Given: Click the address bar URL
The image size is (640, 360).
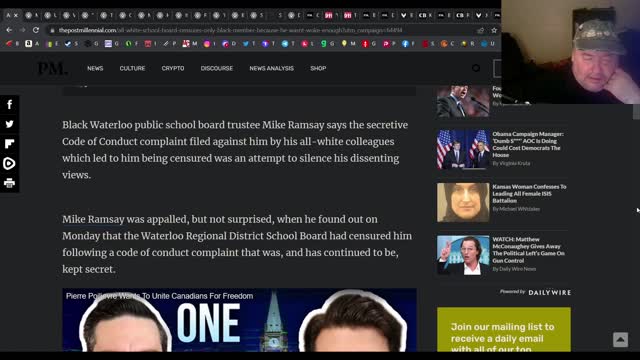Looking at the screenshot, I should coord(230,30).
